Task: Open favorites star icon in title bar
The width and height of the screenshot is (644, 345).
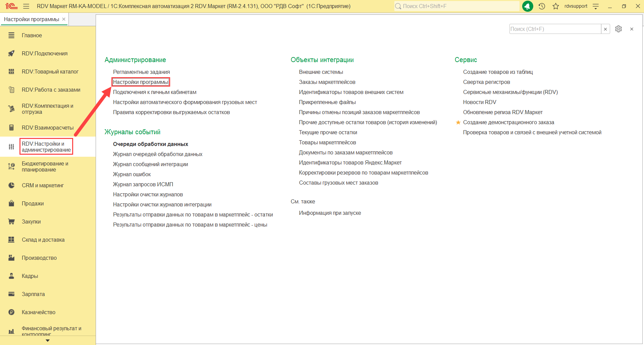Action: [x=556, y=6]
